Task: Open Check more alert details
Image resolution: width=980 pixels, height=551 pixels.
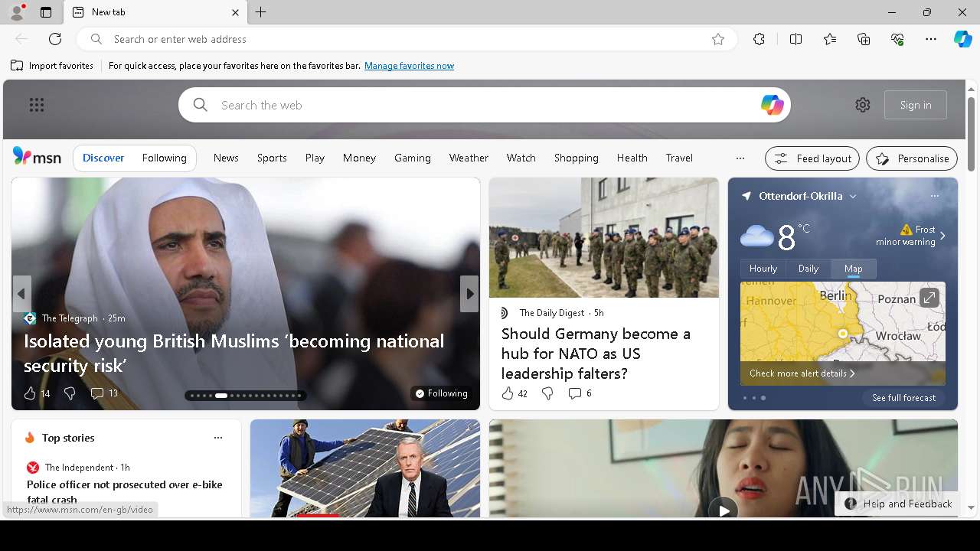Action: (x=802, y=373)
